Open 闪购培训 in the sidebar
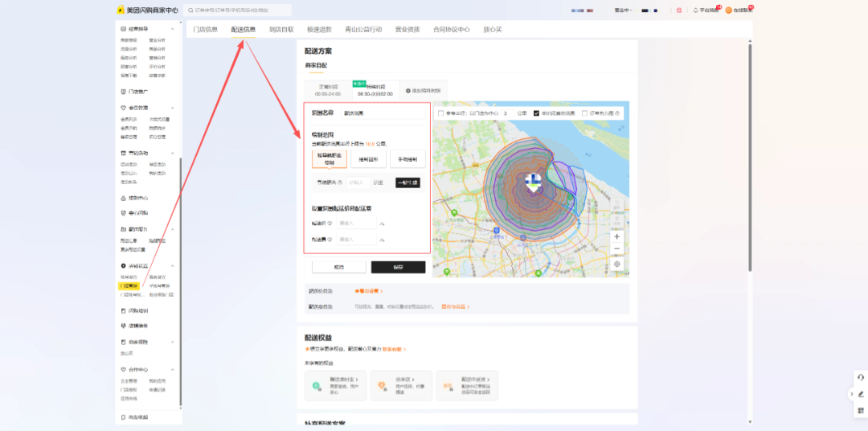Screen dimensions: 868x431 pos(138,310)
